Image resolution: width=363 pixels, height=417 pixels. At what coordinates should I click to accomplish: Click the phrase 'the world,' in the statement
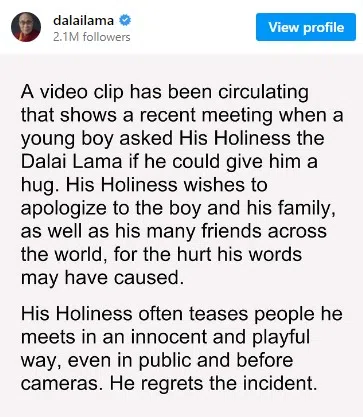point(64,255)
